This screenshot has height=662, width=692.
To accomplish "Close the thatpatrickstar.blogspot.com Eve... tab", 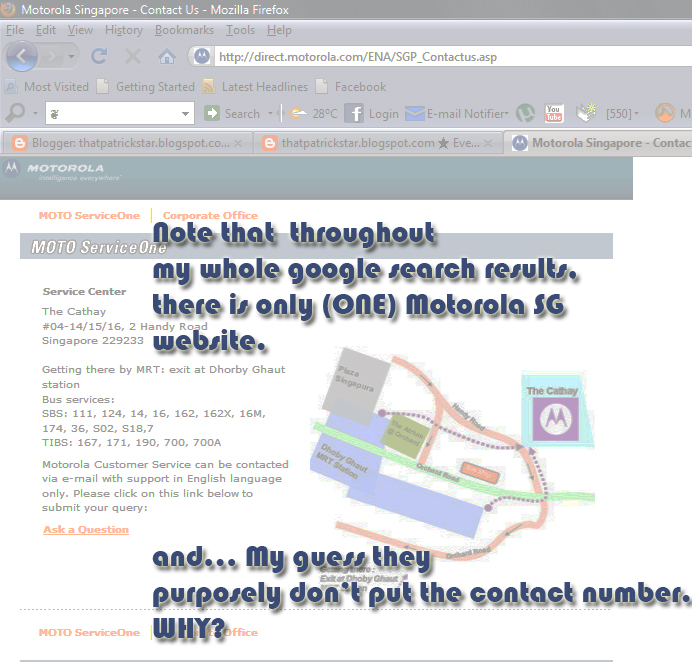I will click(x=488, y=143).
